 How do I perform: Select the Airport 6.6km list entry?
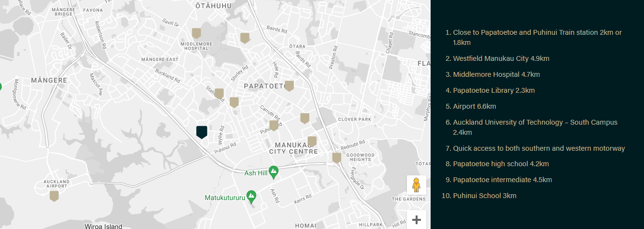(474, 106)
